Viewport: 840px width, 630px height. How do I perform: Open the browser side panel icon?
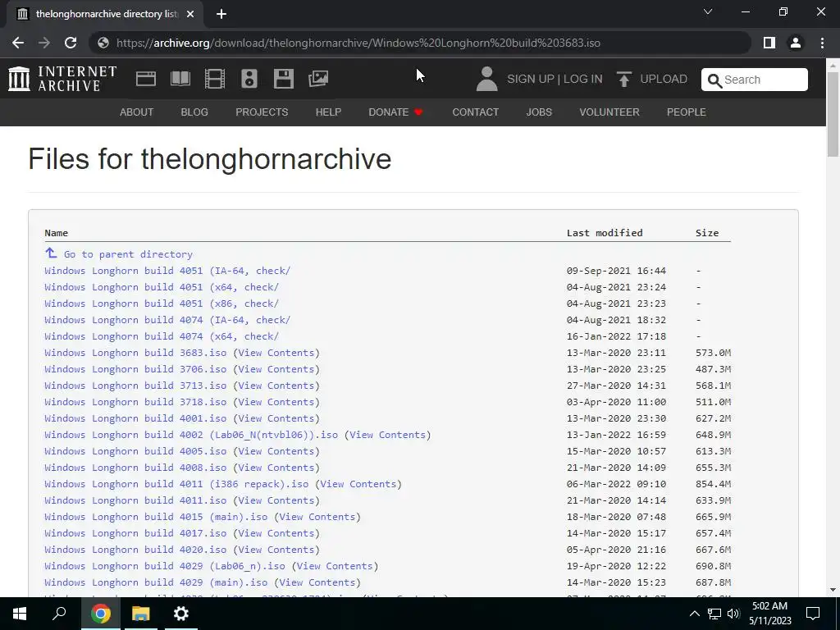pyautogui.click(x=769, y=43)
